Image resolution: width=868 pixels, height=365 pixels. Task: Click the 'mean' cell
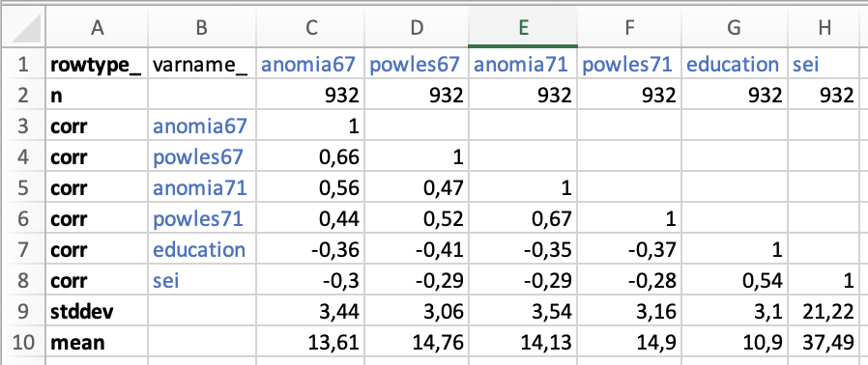97,344
